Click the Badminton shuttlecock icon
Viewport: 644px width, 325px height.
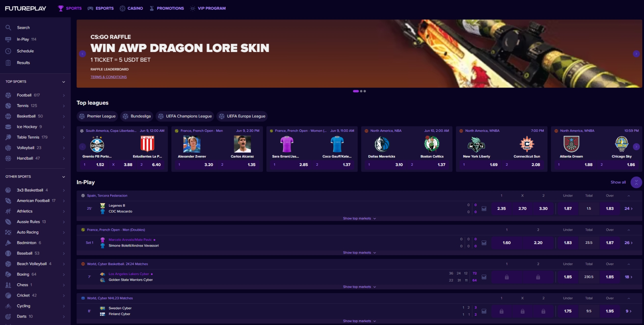tap(8, 243)
